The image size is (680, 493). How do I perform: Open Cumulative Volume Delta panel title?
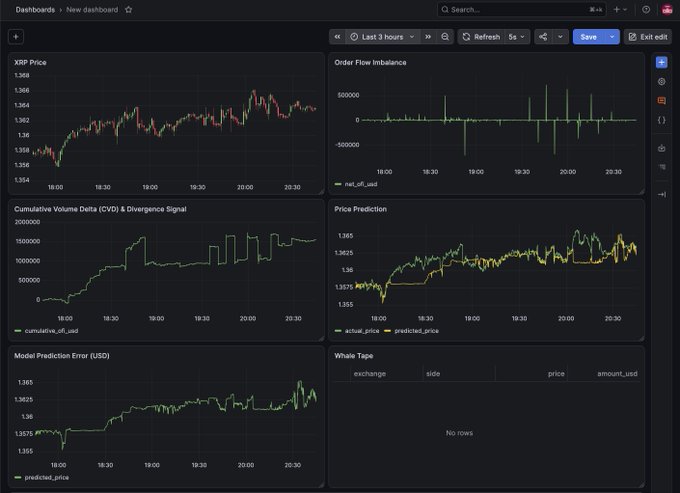[x=100, y=209]
